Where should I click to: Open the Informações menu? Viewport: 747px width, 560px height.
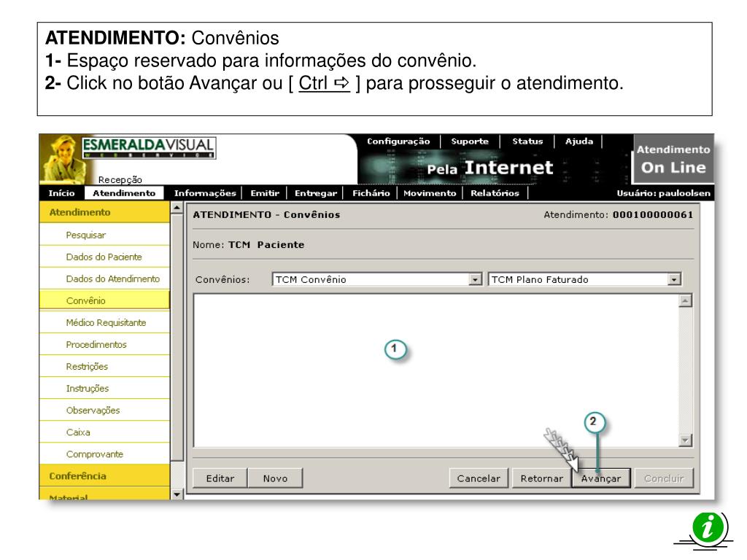[x=205, y=192]
